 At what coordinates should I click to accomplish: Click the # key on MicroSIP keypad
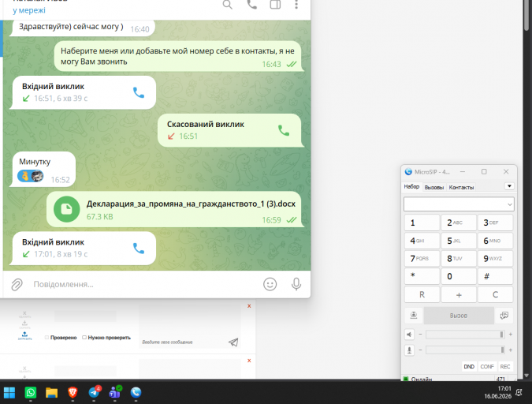click(x=495, y=276)
